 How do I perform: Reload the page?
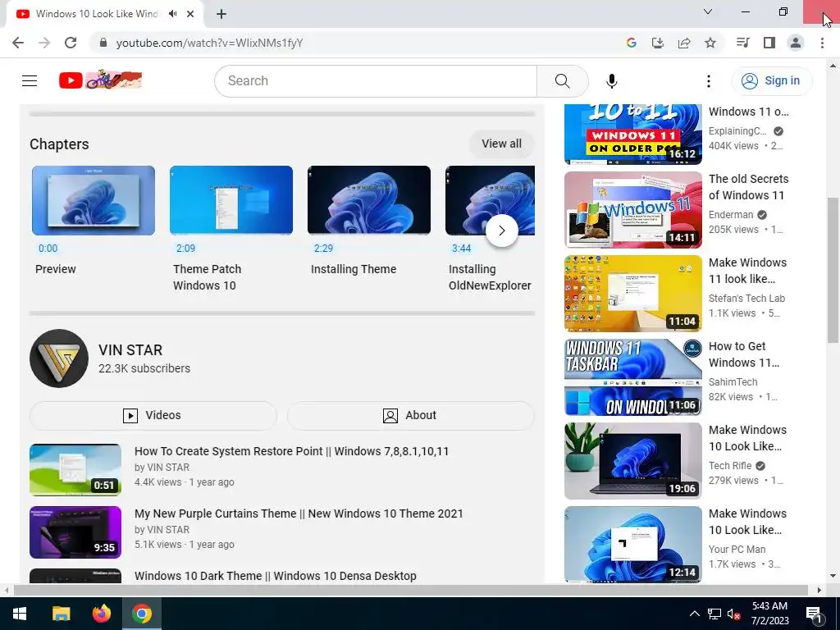tap(71, 43)
